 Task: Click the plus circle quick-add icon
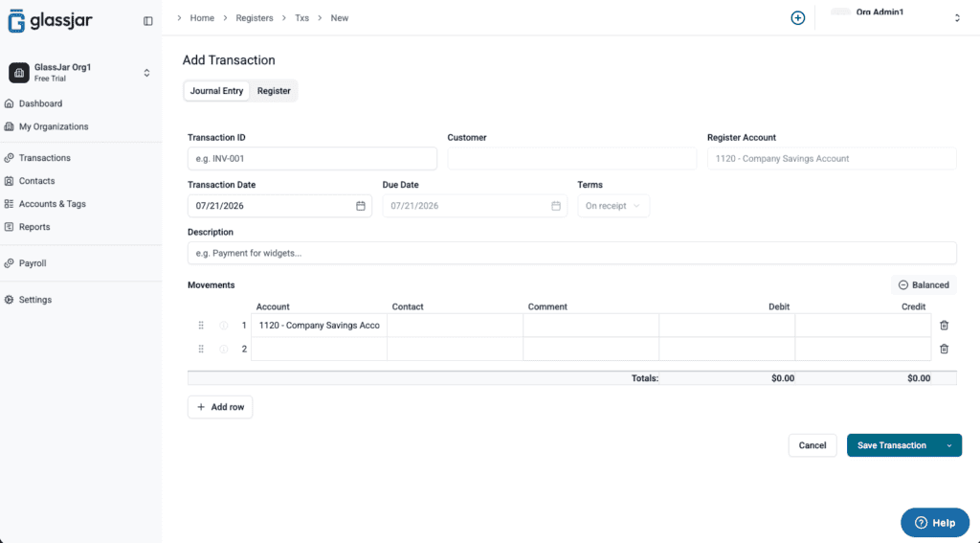[797, 18]
